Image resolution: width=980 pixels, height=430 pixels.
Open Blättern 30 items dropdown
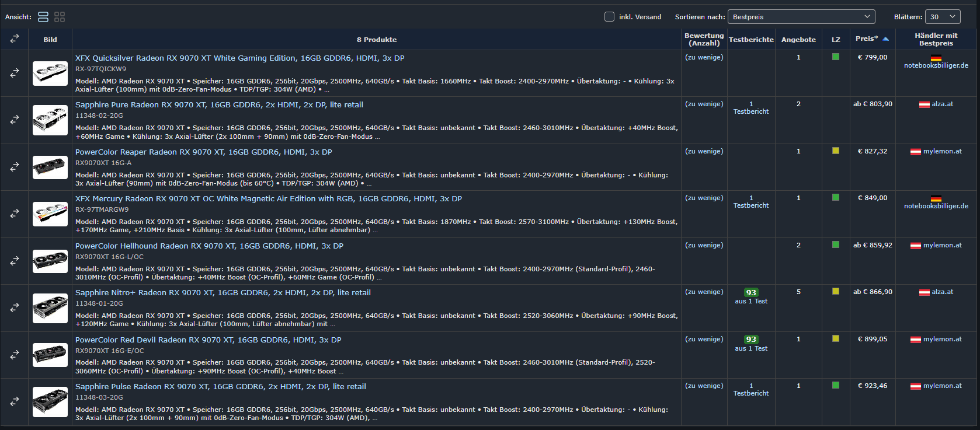coord(943,17)
